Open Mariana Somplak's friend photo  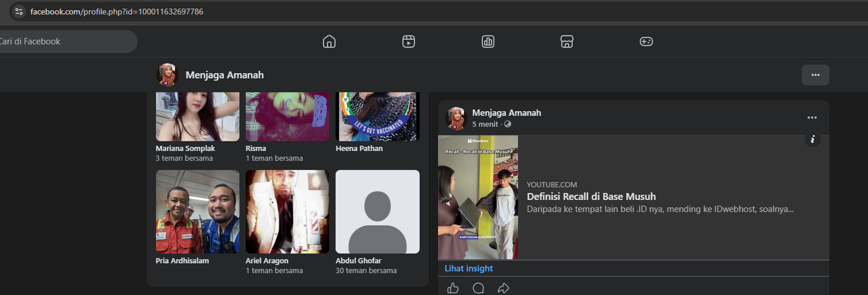197,116
